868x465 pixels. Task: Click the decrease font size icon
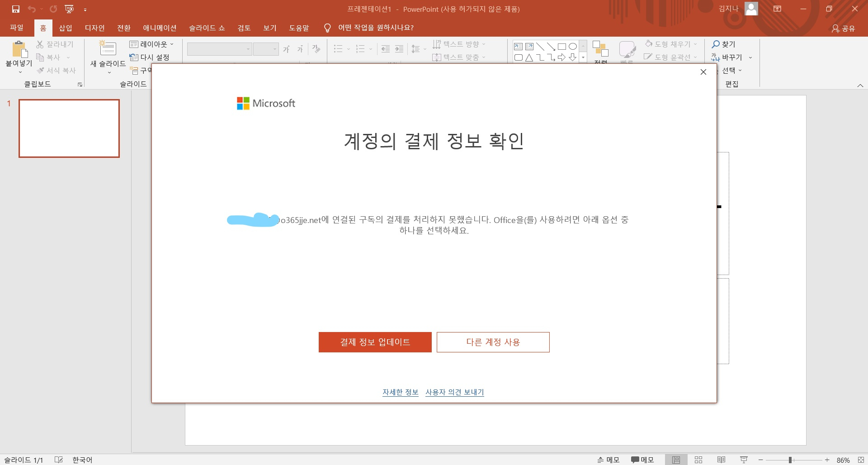tap(300, 49)
